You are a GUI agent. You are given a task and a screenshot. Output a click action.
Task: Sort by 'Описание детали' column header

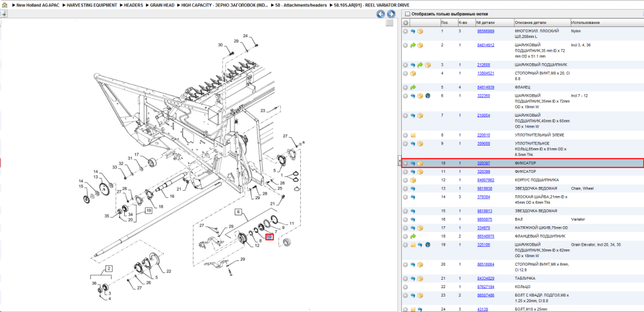pyautogui.click(x=542, y=22)
